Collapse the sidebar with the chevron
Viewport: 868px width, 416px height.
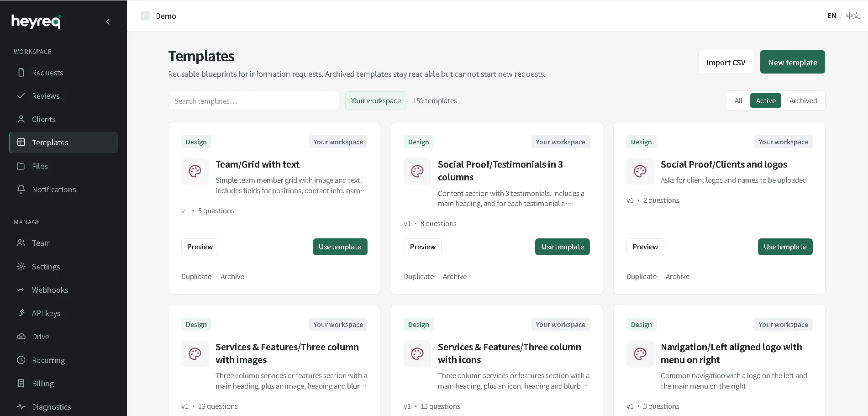(x=108, y=21)
